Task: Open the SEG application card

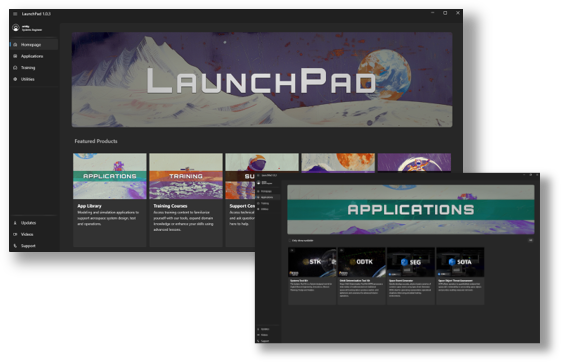Action: [411, 276]
